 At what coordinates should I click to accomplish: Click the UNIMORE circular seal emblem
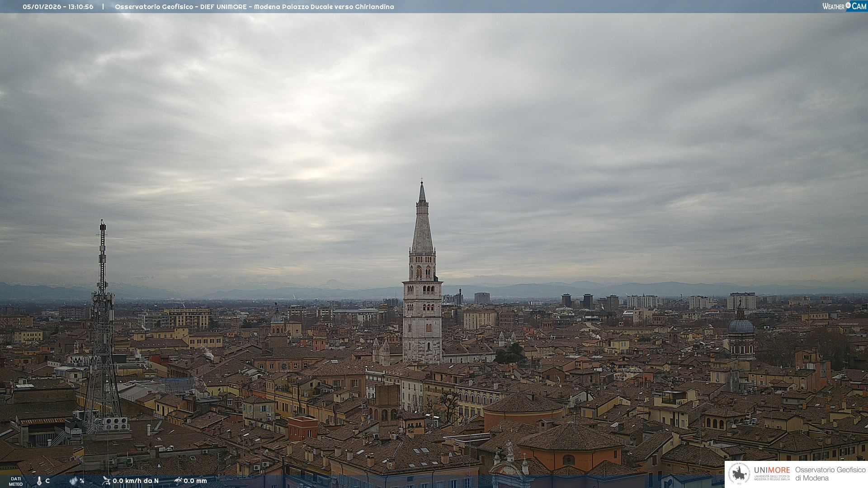coord(739,473)
